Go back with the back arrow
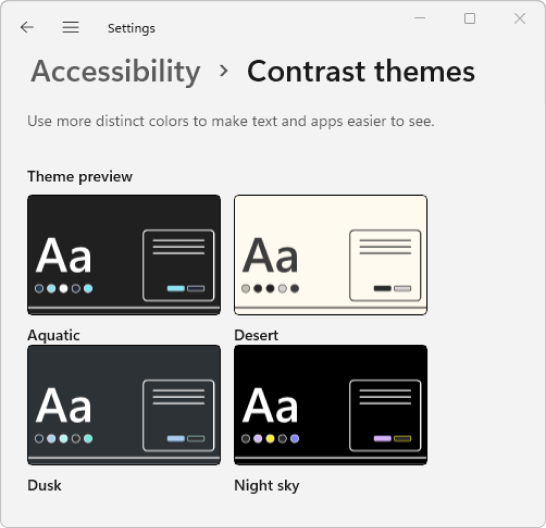 point(27,27)
